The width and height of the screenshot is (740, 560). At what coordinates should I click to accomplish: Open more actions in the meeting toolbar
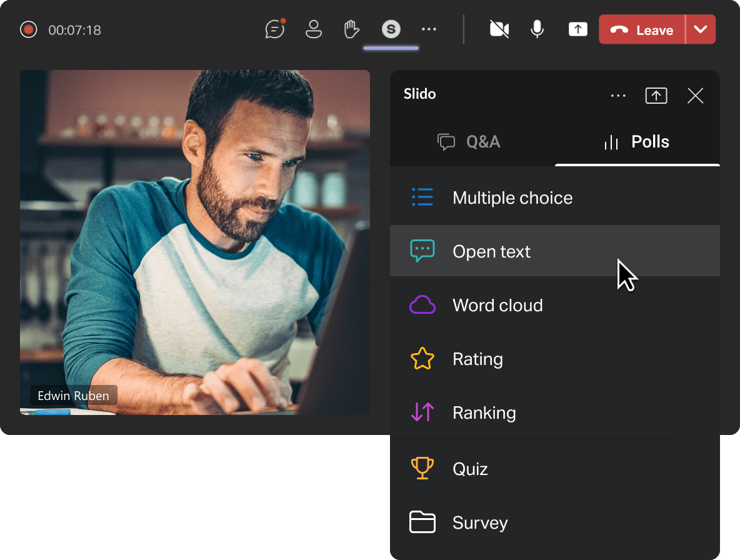(429, 29)
